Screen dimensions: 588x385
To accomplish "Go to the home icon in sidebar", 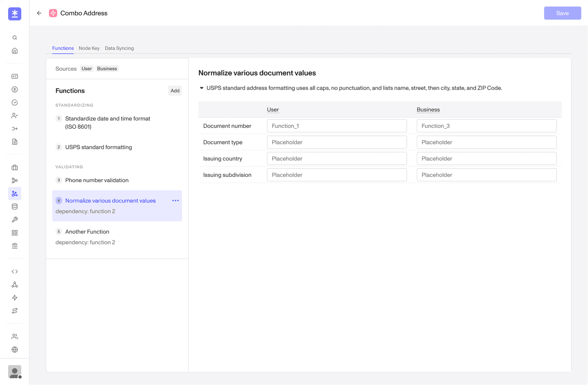I will pos(15,51).
